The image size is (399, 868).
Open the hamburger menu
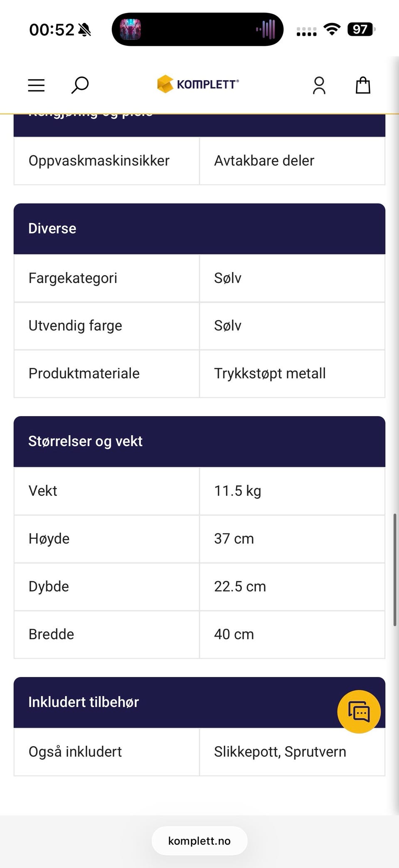tap(36, 85)
